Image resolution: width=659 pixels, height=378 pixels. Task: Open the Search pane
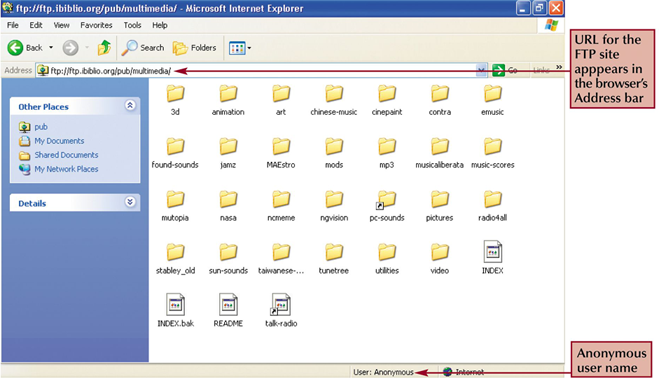[143, 48]
